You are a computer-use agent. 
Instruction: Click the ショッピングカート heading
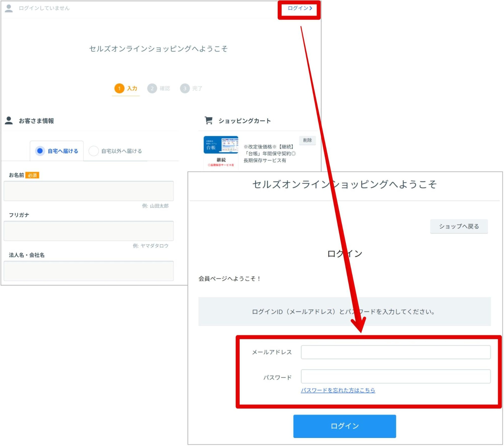click(x=245, y=121)
